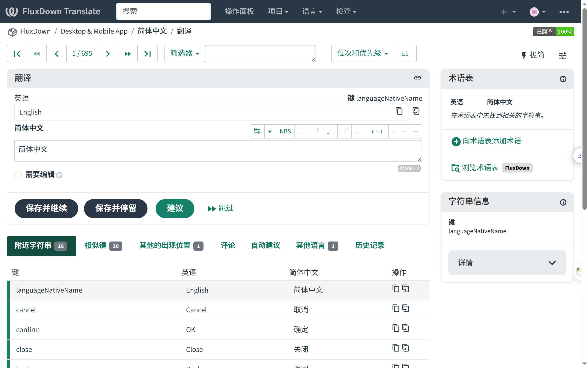Copy source English text to clipboard
Screen dimensions: 588x368
(399, 111)
